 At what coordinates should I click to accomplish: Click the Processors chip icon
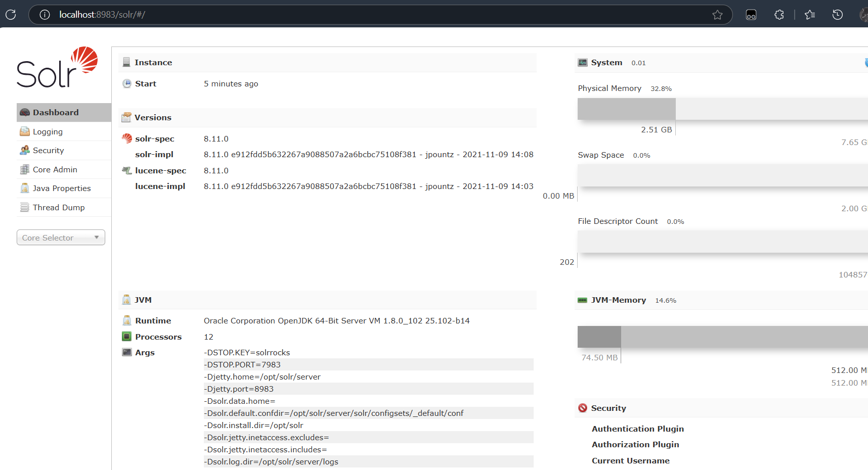point(127,337)
